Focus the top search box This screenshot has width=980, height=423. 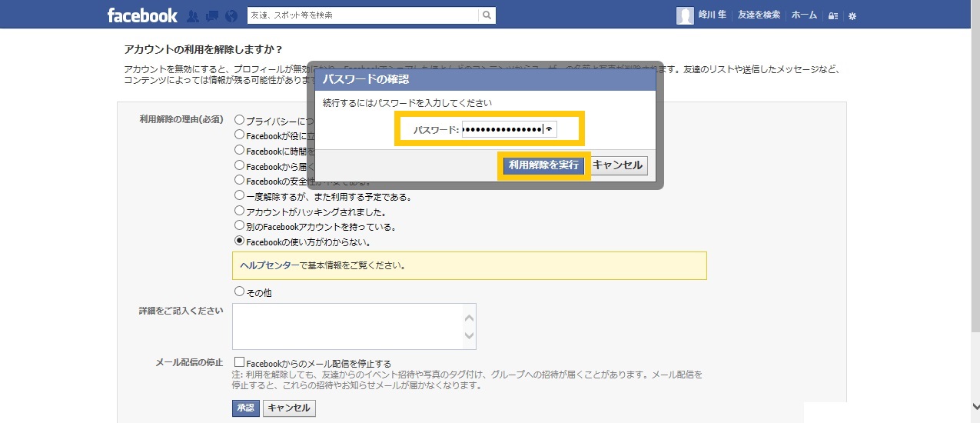pos(363,15)
